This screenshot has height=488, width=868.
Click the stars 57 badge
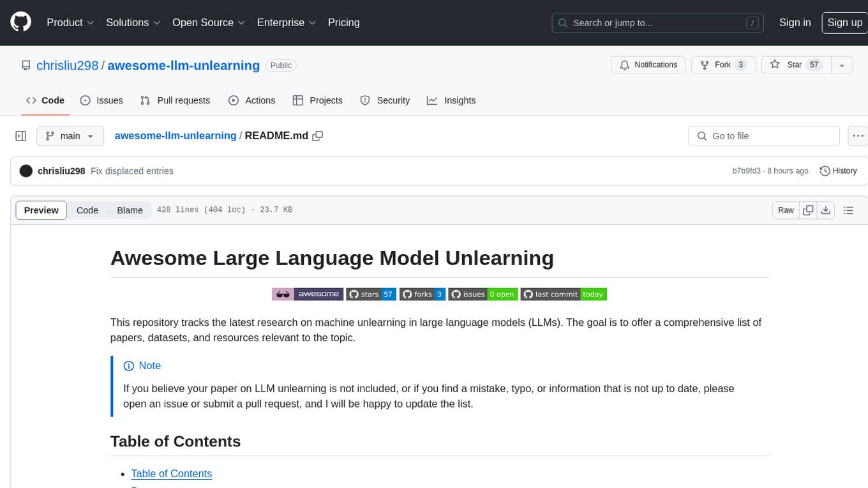pos(371,294)
